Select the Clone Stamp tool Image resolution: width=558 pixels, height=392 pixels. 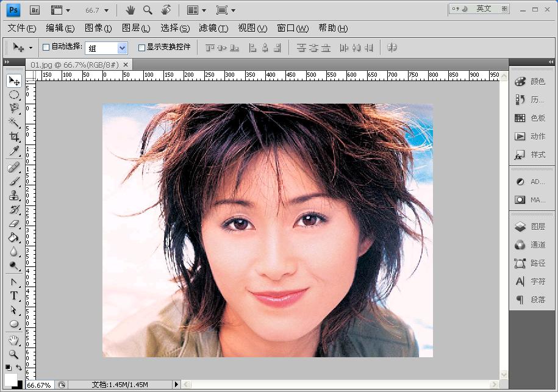(x=14, y=195)
